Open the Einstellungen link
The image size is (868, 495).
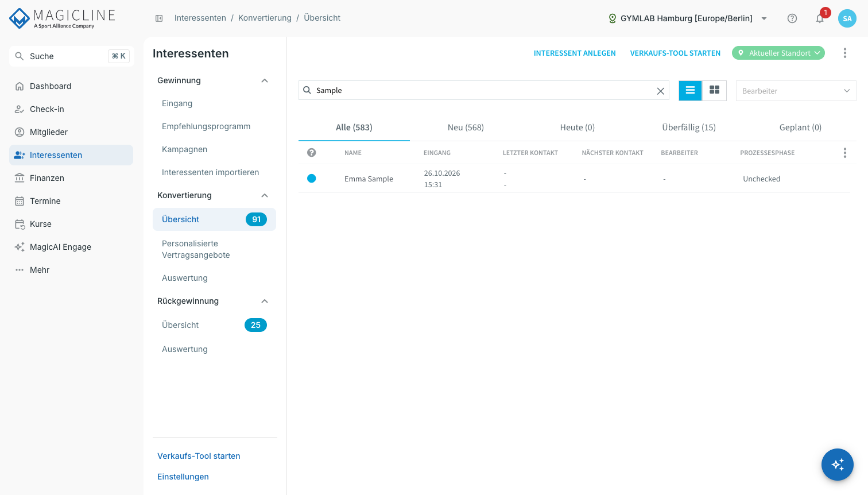pyautogui.click(x=183, y=477)
